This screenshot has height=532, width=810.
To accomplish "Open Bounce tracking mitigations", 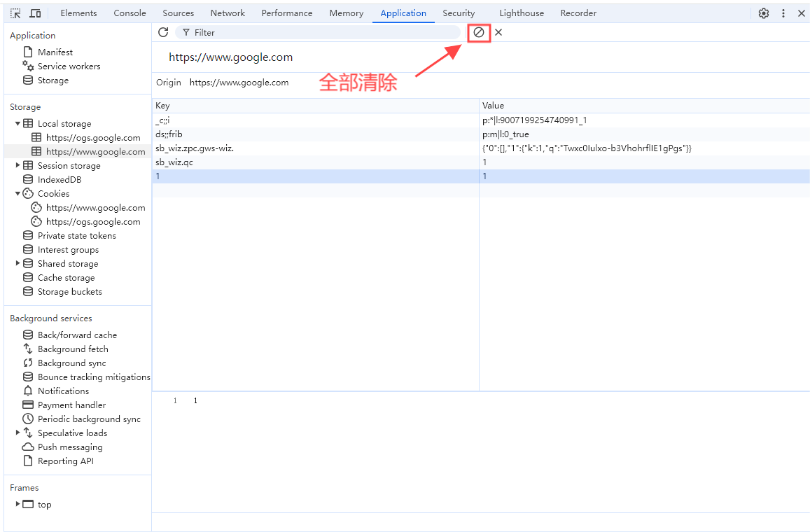I will (x=94, y=377).
